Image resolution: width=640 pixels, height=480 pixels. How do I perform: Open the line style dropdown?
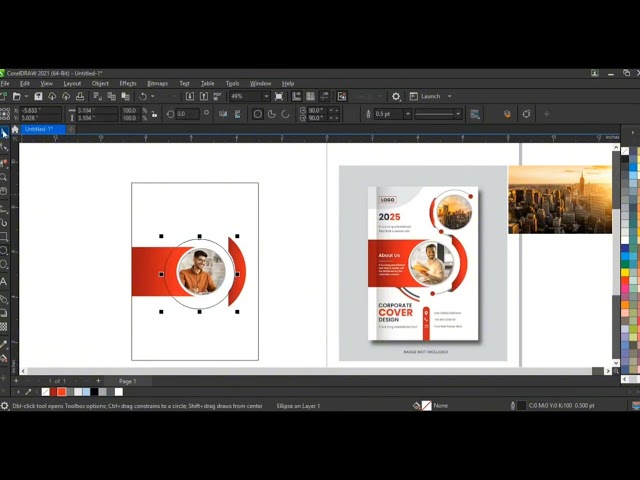(x=458, y=114)
